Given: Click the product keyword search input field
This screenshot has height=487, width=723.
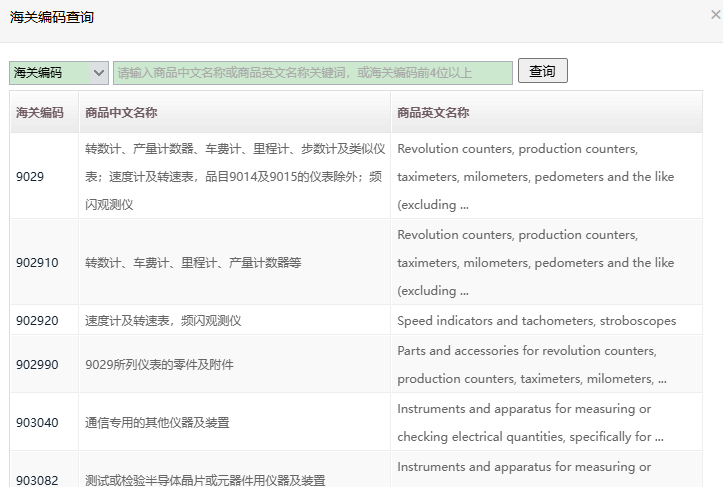Looking at the screenshot, I should [x=312, y=73].
